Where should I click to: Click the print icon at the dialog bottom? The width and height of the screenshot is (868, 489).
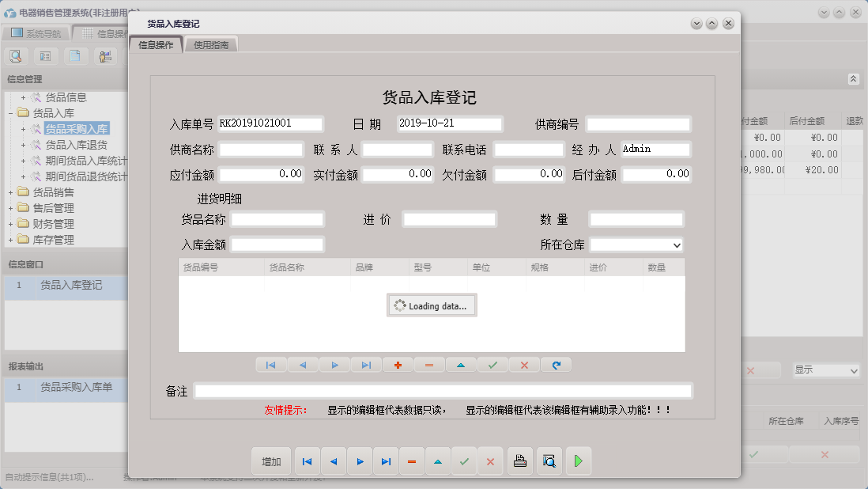tap(520, 461)
